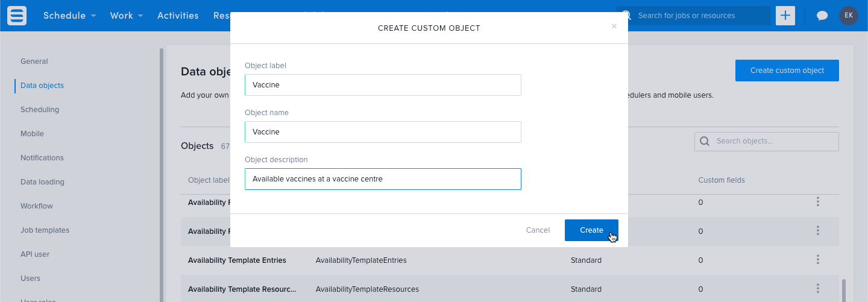Open the Skedulo hamburger logo menu
The width and height of the screenshot is (868, 302).
pos(17,16)
